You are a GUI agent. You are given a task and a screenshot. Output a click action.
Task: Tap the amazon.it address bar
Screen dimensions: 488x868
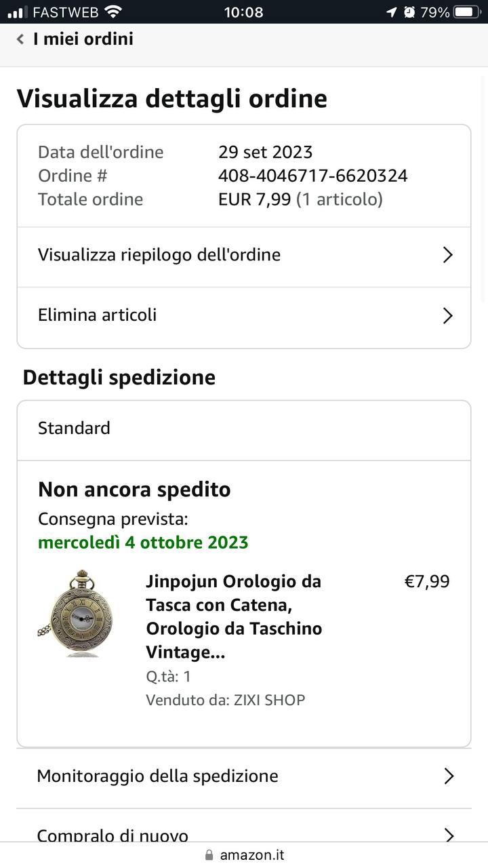(251, 855)
